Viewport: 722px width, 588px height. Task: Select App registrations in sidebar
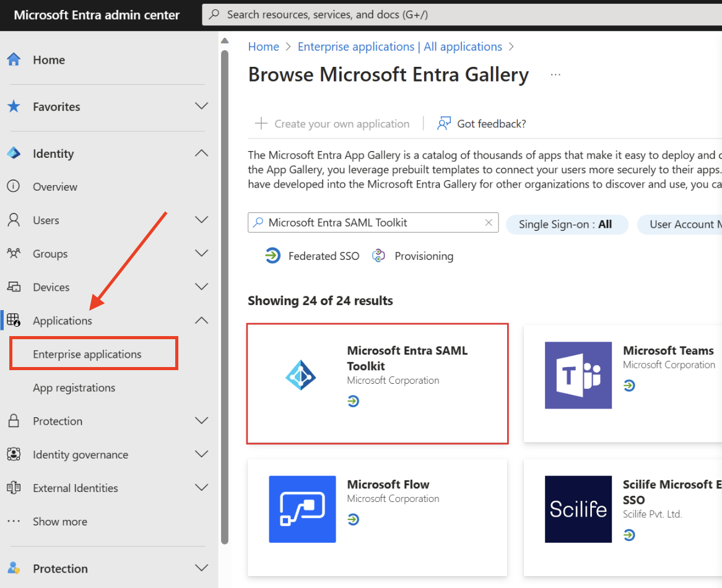click(74, 387)
